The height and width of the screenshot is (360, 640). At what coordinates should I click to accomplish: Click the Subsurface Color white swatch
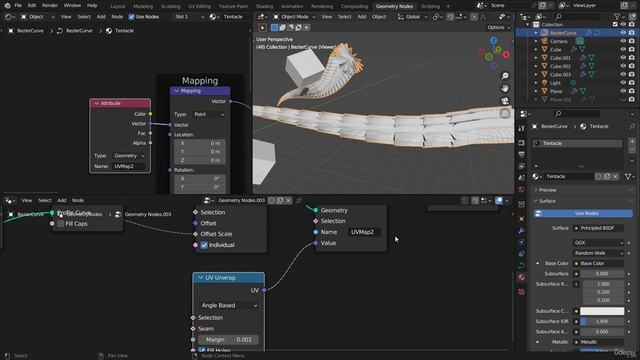[x=602, y=311]
